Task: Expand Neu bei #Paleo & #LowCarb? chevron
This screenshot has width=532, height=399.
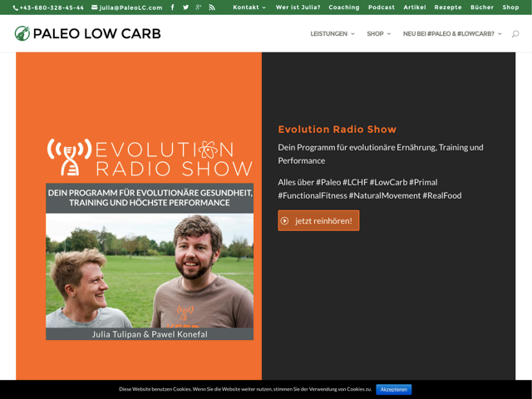Action: [x=500, y=34]
